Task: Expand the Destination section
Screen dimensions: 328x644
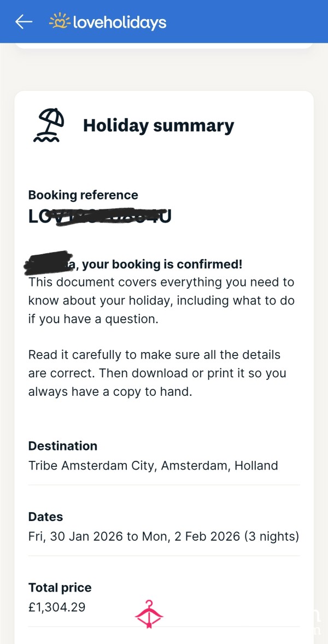Action: pyautogui.click(x=63, y=446)
